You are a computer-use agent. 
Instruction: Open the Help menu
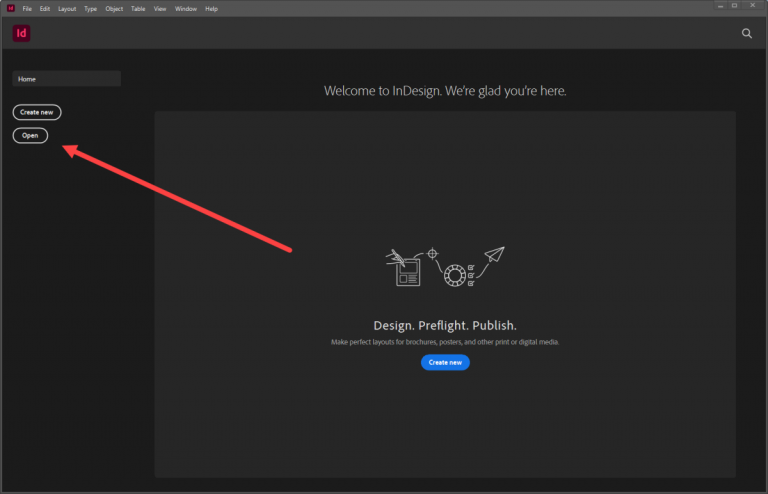(x=211, y=8)
